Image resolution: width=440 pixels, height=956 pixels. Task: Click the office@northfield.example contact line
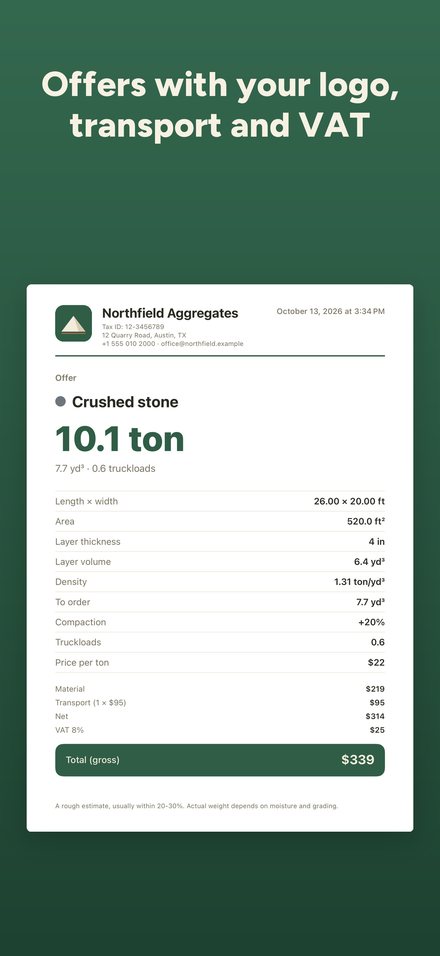tap(172, 344)
